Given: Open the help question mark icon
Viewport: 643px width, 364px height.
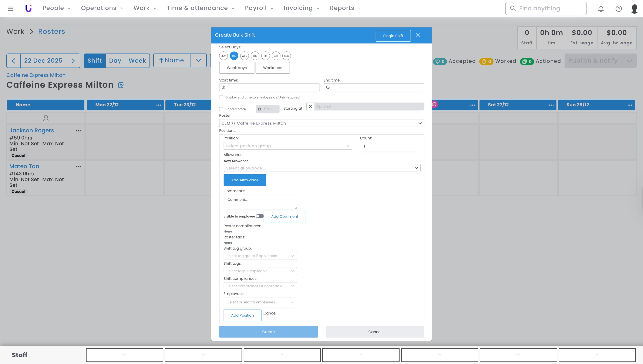Looking at the screenshot, I should pyautogui.click(x=619, y=9).
